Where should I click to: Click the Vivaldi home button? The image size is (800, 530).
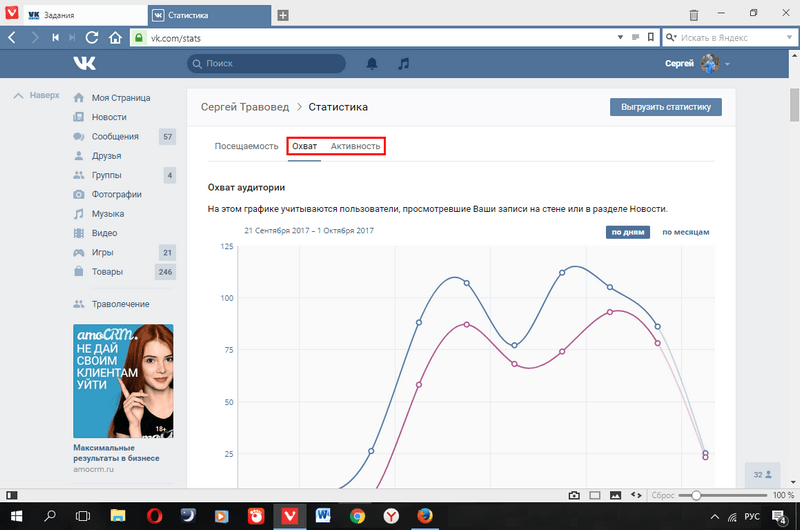(x=114, y=37)
